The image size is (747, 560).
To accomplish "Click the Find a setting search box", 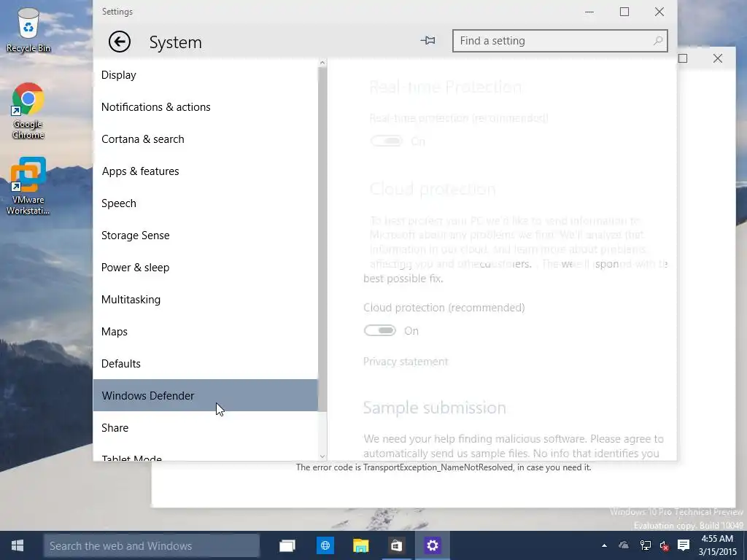I will [560, 41].
